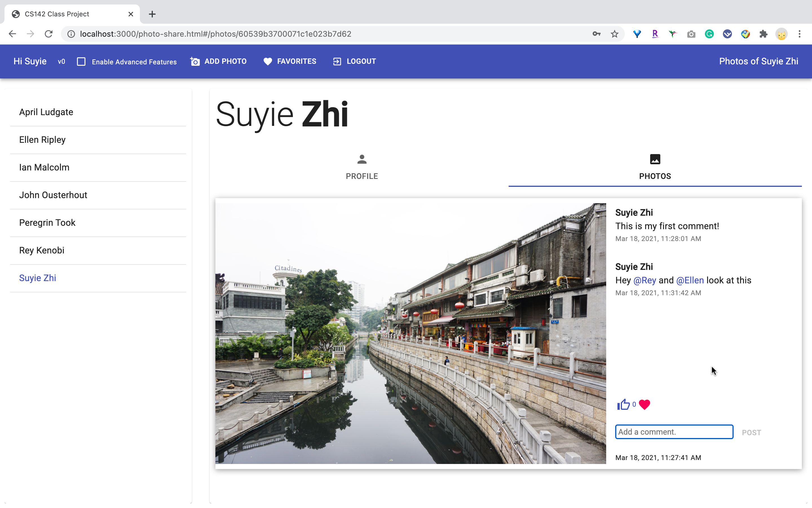Select the CS142 Class Project browser tab
The width and height of the screenshot is (812, 508).
click(72, 14)
